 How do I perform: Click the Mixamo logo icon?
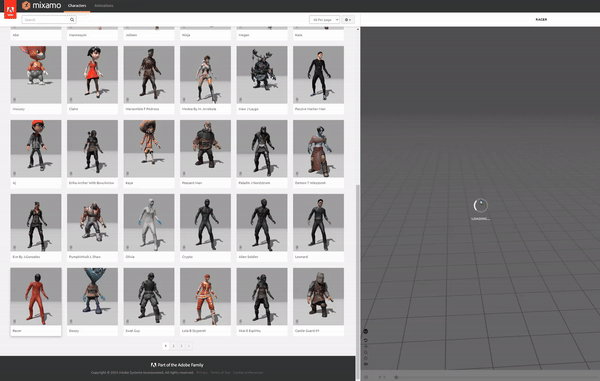click(26, 5)
